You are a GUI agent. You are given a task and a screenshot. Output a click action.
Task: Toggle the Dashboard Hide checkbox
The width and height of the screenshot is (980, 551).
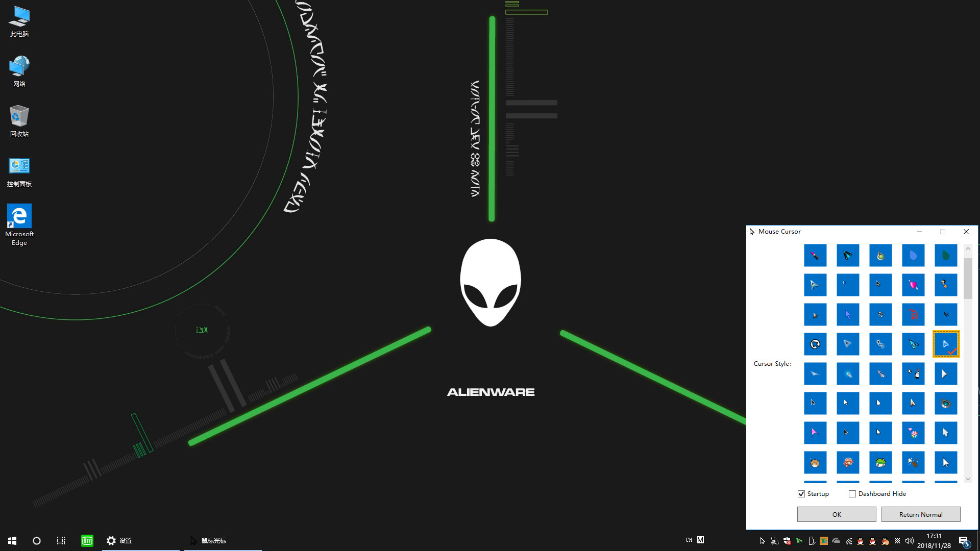[x=852, y=493]
